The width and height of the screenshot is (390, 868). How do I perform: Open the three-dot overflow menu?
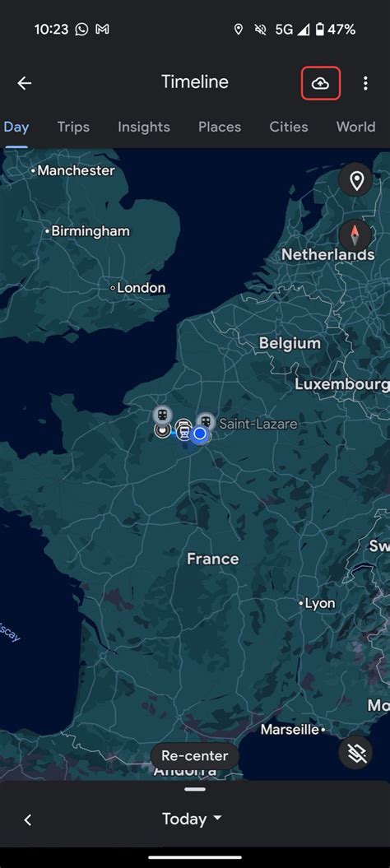click(x=365, y=83)
